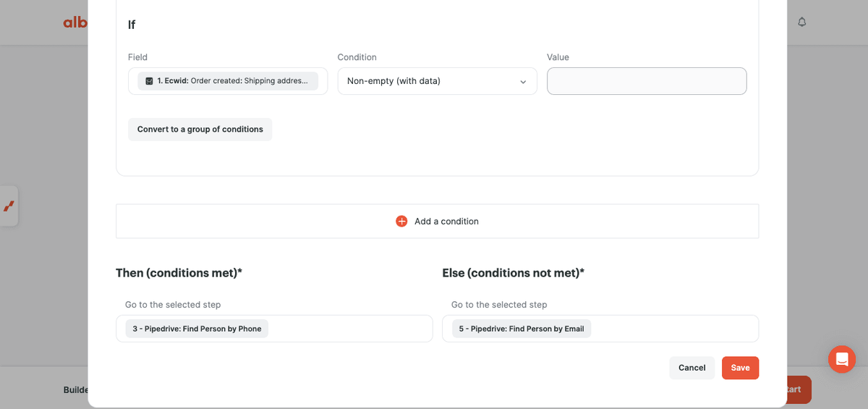Click the red chart icon on the left edge
The height and width of the screenshot is (409, 868).
click(9, 206)
